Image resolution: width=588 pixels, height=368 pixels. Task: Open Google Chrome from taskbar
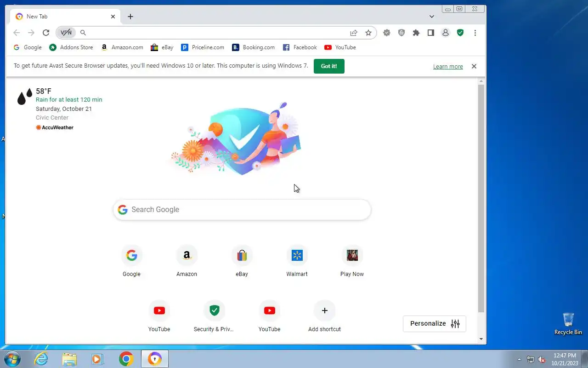coord(126,359)
